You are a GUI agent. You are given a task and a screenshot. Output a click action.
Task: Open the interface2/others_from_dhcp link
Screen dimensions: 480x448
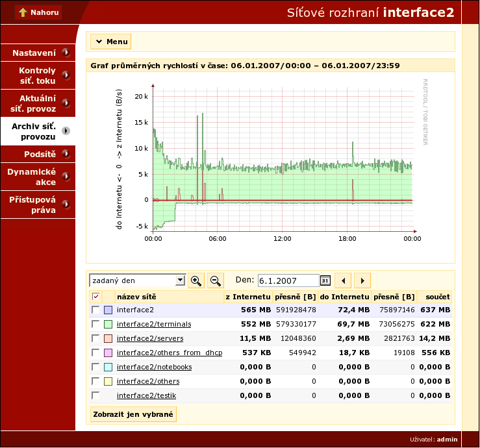(x=170, y=353)
